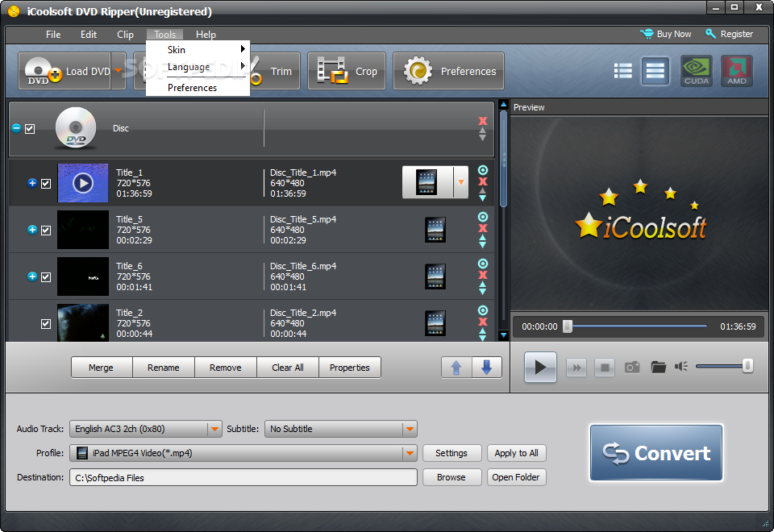Remove the Disc with red X
The image size is (774, 532).
pyautogui.click(x=483, y=121)
